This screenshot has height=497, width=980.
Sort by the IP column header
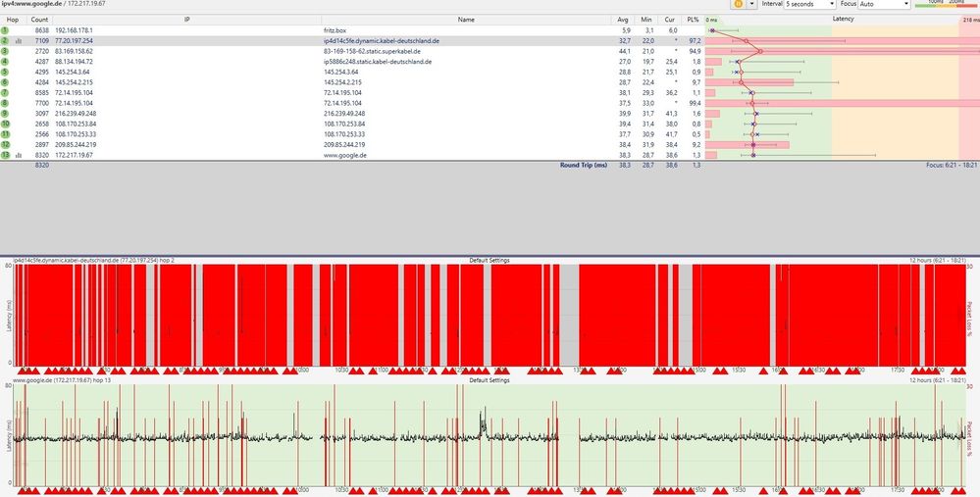(x=186, y=20)
